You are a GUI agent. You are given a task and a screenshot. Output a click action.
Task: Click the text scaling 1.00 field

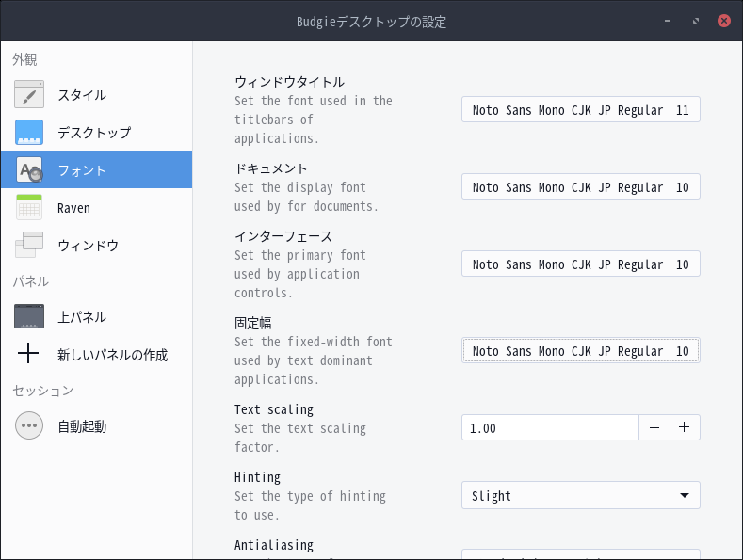pos(550,427)
